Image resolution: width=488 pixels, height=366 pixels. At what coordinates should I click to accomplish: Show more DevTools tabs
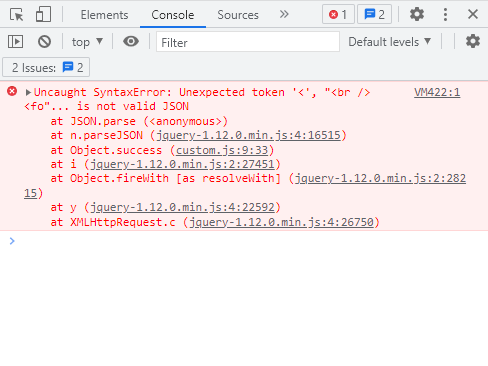pyautogui.click(x=284, y=14)
